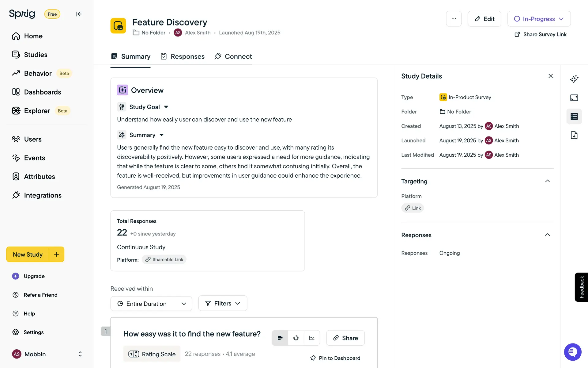Screen dimensions: 588x368
Task: Close the Study Details panel
Action: tap(550, 76)
